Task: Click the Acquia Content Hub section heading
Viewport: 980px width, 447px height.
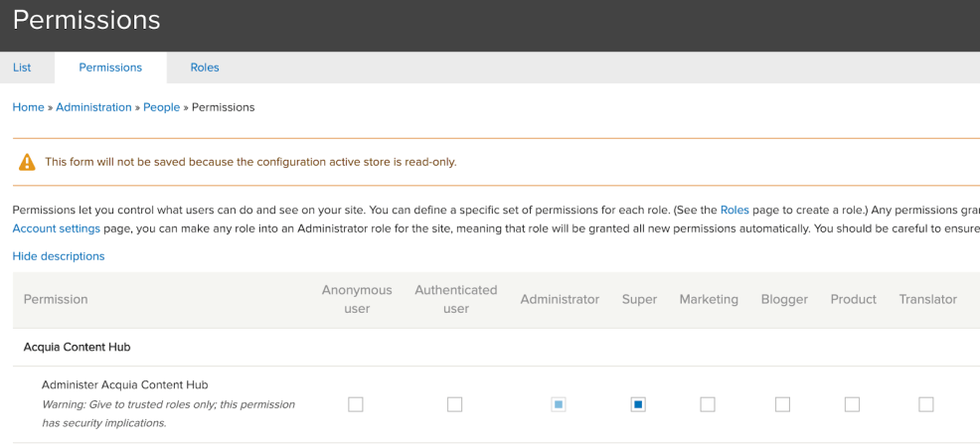Action: 78,348
